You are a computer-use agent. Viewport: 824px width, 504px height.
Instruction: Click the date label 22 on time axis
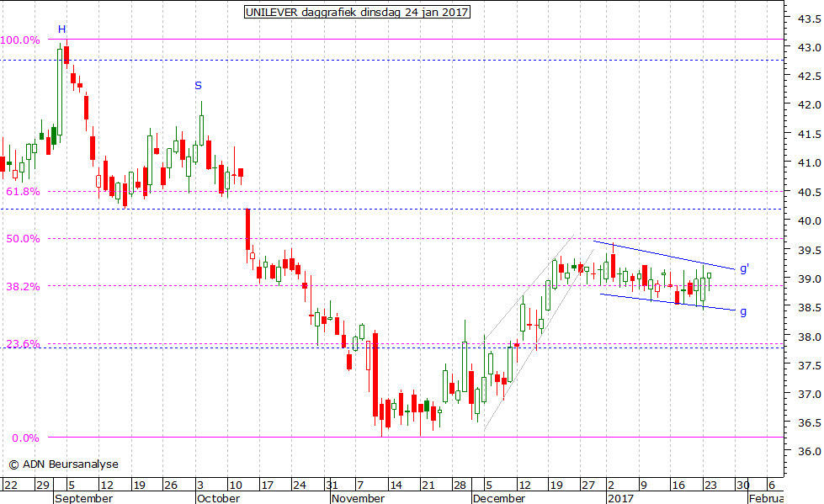click(10, 485)
